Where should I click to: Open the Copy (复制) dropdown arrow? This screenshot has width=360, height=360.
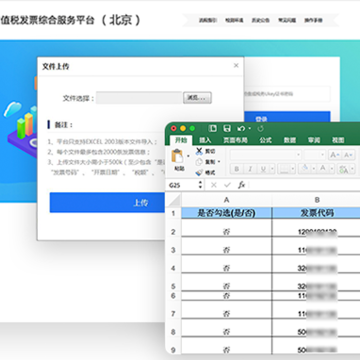[219, 162]
